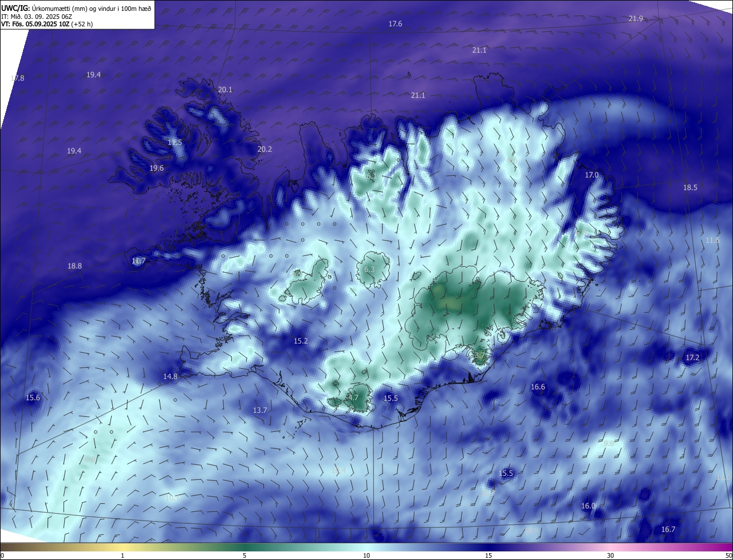The image size is (733, 560).
Task: Select the 11.6 map value
Action: pos(712,240)
